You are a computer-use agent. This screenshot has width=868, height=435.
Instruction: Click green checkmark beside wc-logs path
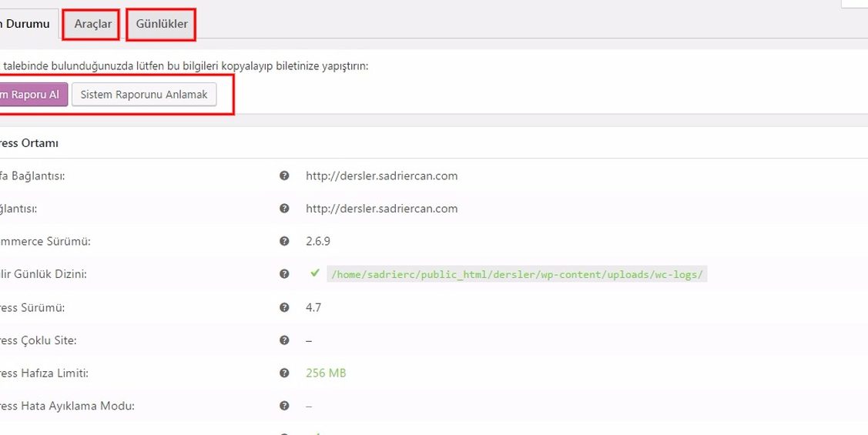(x=315, y=273)
